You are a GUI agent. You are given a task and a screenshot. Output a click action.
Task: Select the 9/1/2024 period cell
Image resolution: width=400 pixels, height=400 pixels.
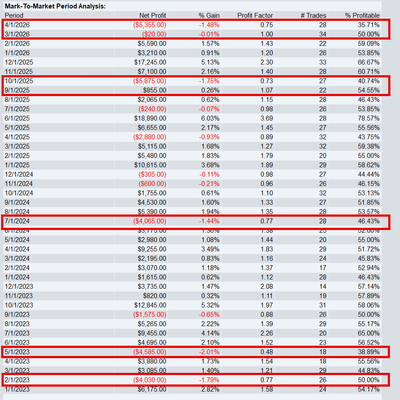17,202
